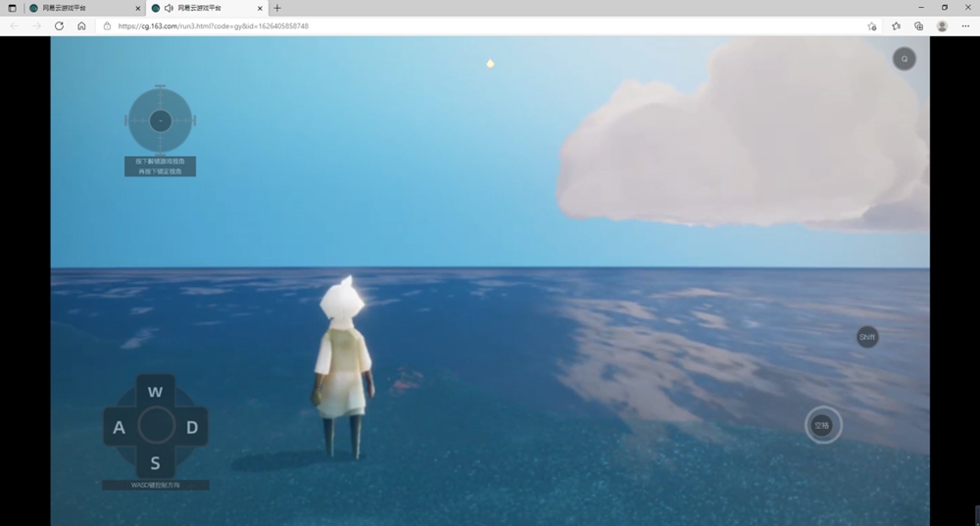Add this page to favorites
The width and height of the screenshot is (980, 526).
coord(872,26)
